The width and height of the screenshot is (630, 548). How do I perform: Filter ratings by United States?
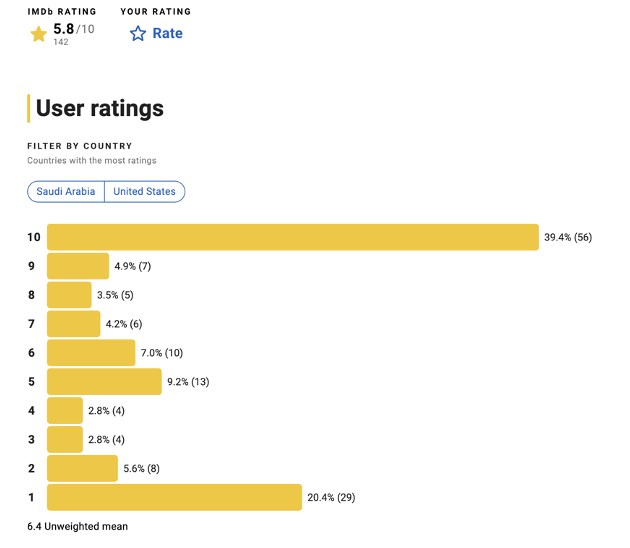pos(144,191)
